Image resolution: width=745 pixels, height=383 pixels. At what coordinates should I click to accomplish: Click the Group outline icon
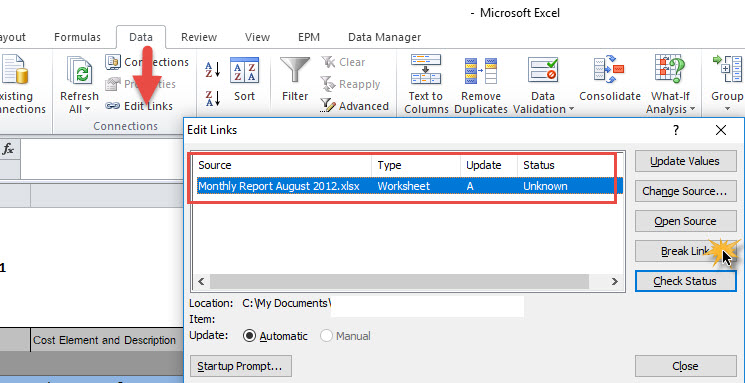(x=727, y=70)
